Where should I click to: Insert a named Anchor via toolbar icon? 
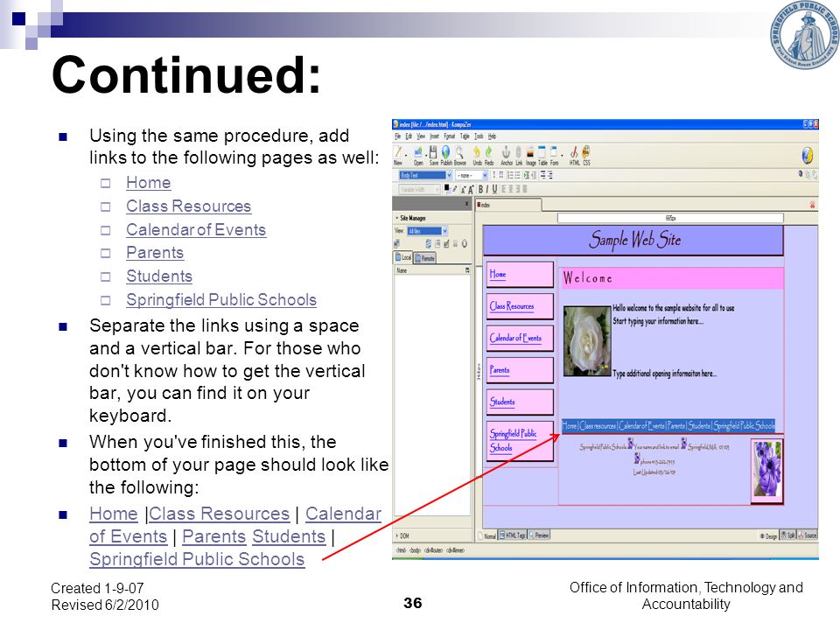click(x=507, y=152)
